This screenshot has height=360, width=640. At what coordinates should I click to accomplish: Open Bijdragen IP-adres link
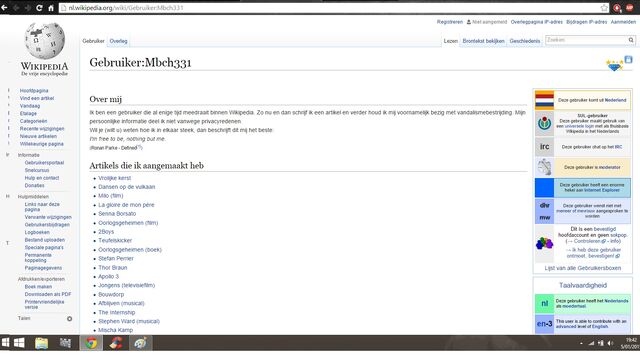click(587, 22)
